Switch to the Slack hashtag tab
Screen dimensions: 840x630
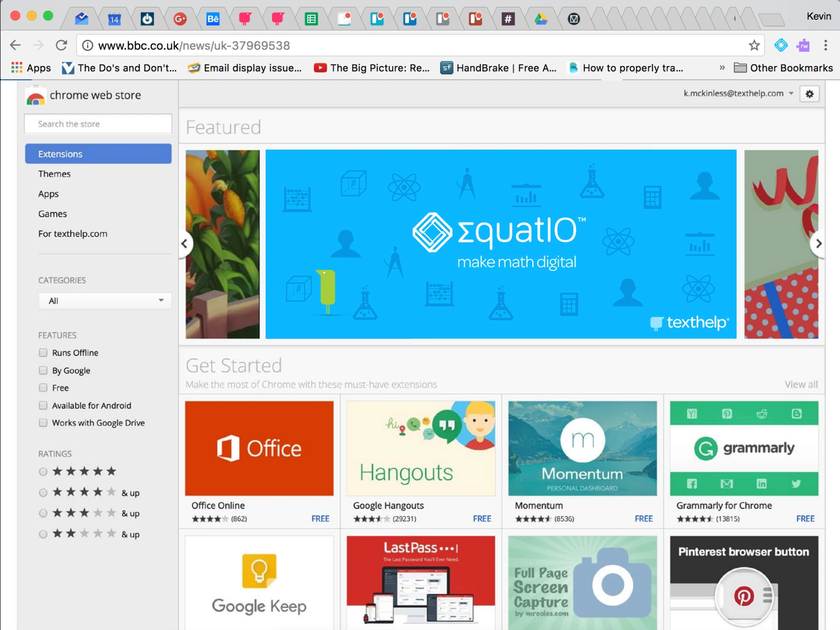click(x=508, y=19)
